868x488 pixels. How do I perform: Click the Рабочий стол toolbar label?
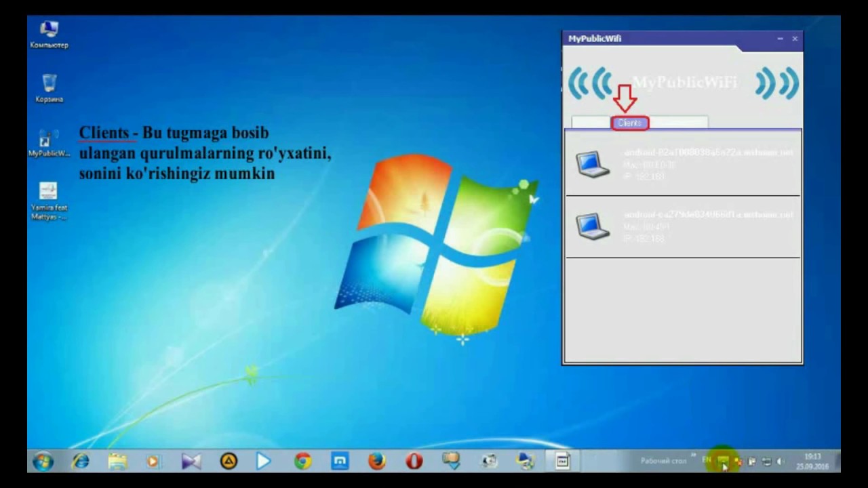pyautogui.click(x=663, y=461)
